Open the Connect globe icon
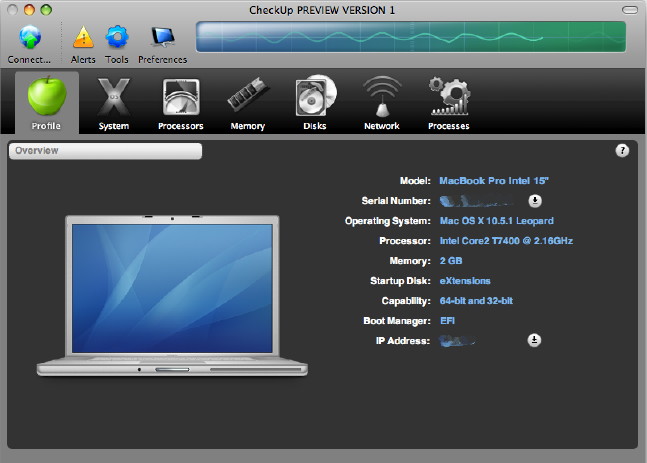The width and height of the screenshot is (647, 463). 30,38
